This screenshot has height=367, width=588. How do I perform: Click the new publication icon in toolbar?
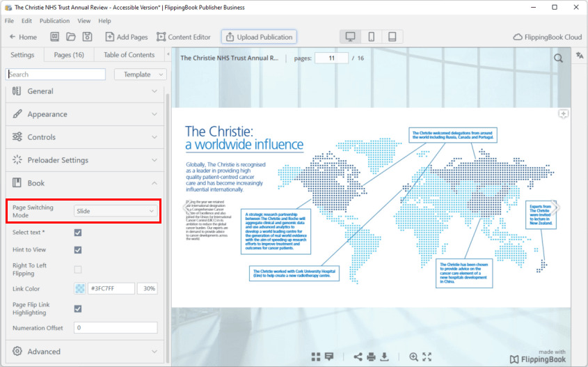55,36
